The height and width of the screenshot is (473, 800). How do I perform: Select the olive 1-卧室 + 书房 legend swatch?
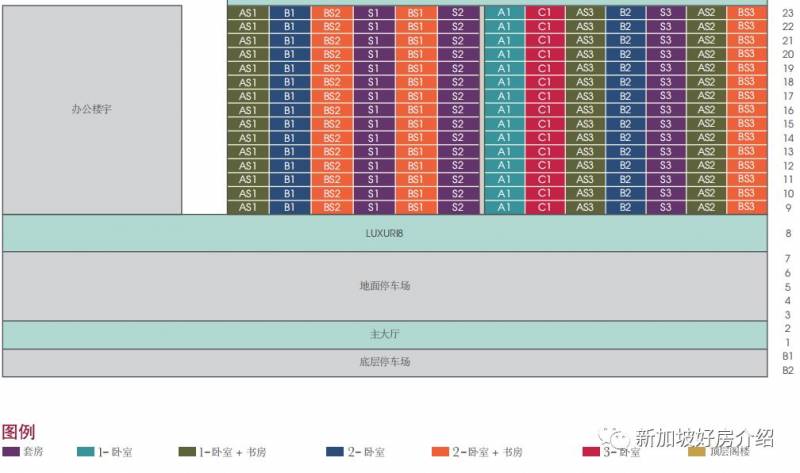click(x=186, y=452)
